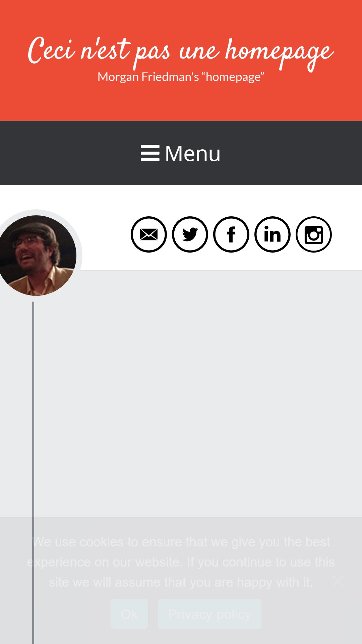Open the Instagram circle icon

(x=314, y=234)
